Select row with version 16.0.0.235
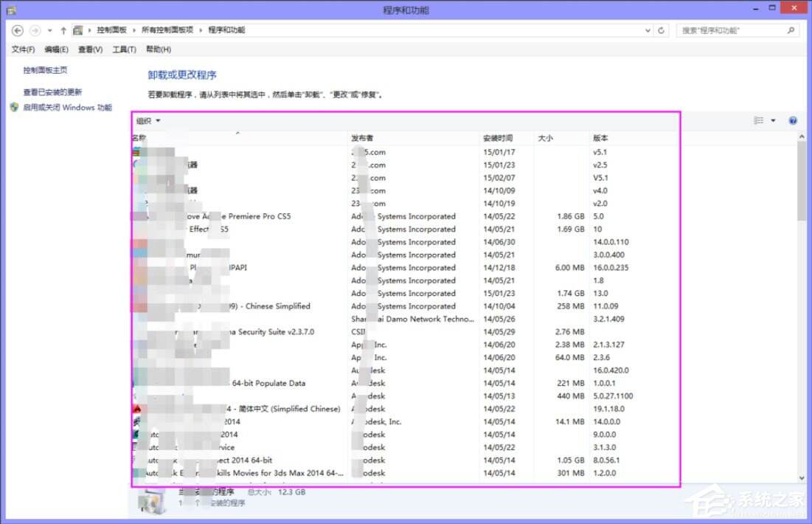Viewport: 812px width, 524px height. point(404,267)
